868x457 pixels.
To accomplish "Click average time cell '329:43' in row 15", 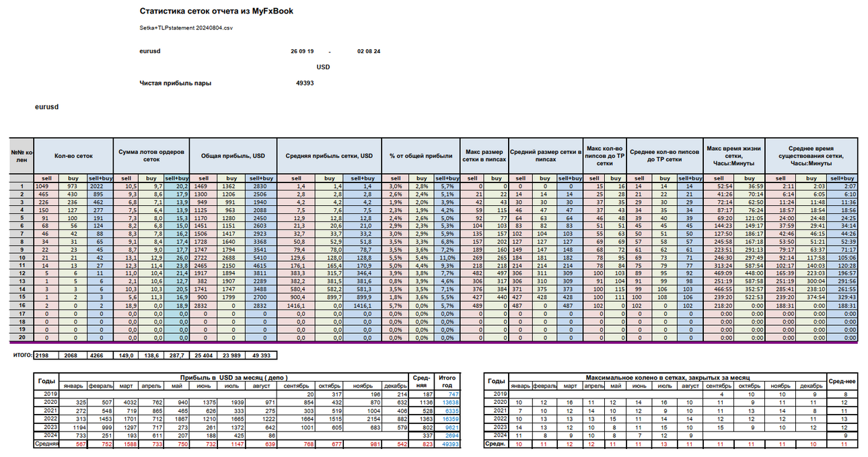I will pyautogui.click(x=842, y=297).
